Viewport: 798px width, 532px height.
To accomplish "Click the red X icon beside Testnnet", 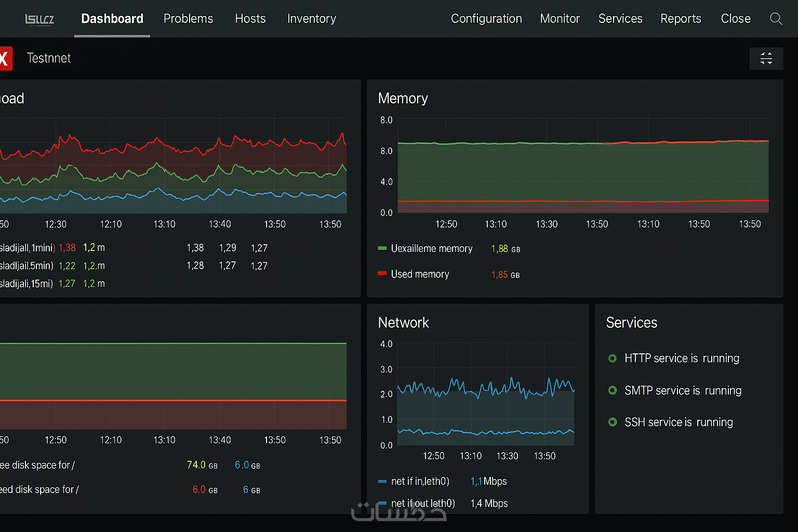I will click(x=5, y=58).
